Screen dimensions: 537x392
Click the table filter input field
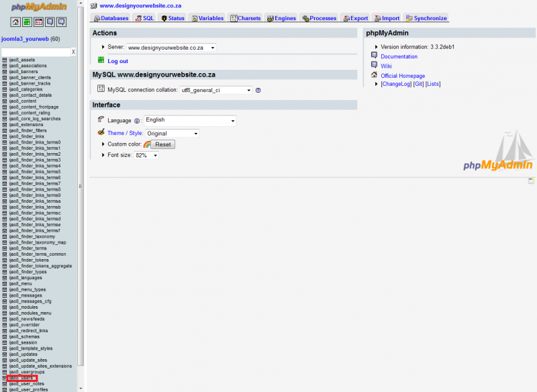click(36, 52)
